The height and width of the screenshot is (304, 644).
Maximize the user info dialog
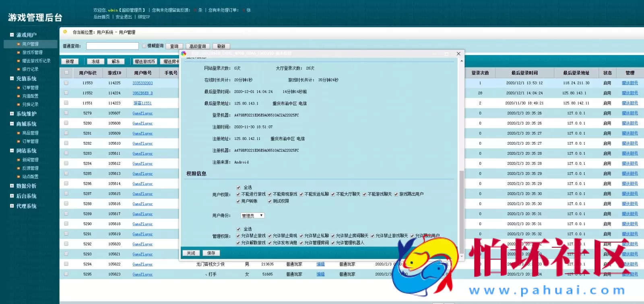(x=446, y=53)
